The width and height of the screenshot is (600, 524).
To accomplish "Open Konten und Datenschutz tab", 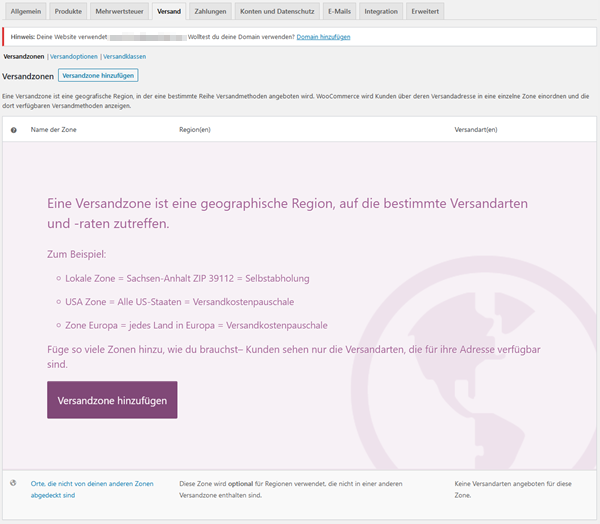I will pyautogui.click(x=277, y=11).
